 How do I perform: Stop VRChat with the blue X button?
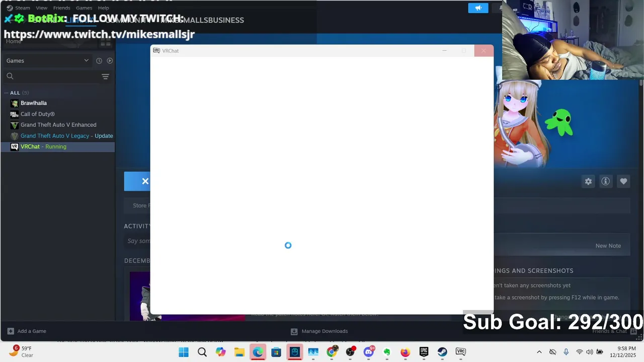[137, 182]
